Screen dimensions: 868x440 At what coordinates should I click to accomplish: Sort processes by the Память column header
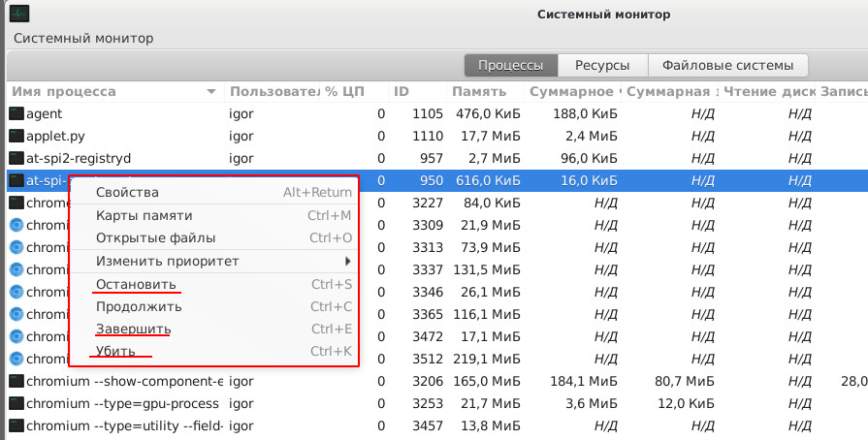click(x=478, y=92)
